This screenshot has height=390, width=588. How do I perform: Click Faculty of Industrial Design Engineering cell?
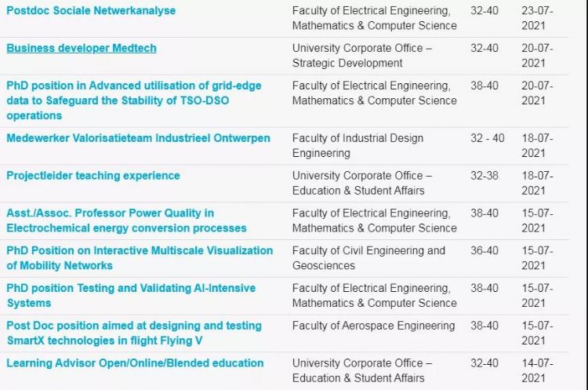coord(358,146)
